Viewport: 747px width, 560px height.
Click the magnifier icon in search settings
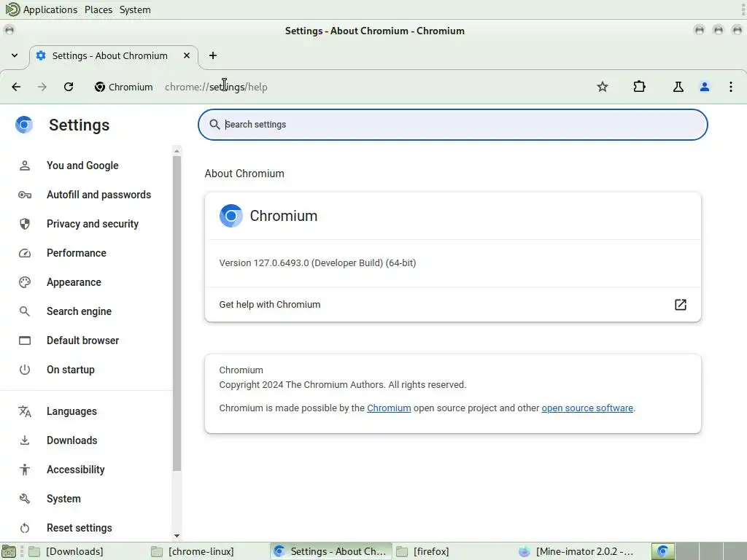pyautogui.click(x=215, y=124)
